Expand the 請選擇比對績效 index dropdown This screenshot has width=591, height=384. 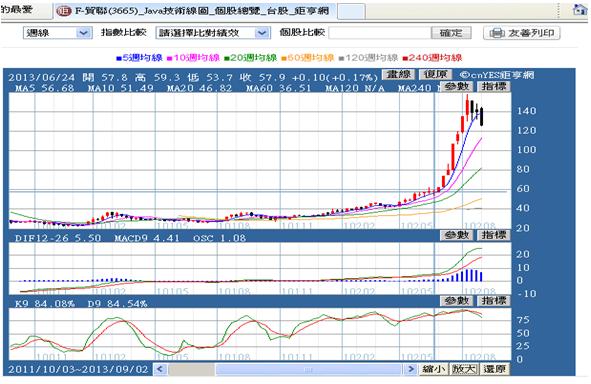[213, 33]
